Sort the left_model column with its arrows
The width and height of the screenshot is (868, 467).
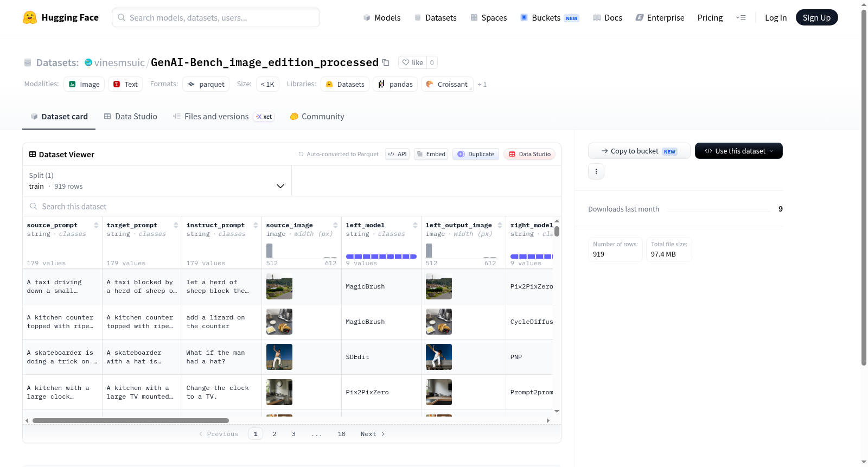pos(415,225)
